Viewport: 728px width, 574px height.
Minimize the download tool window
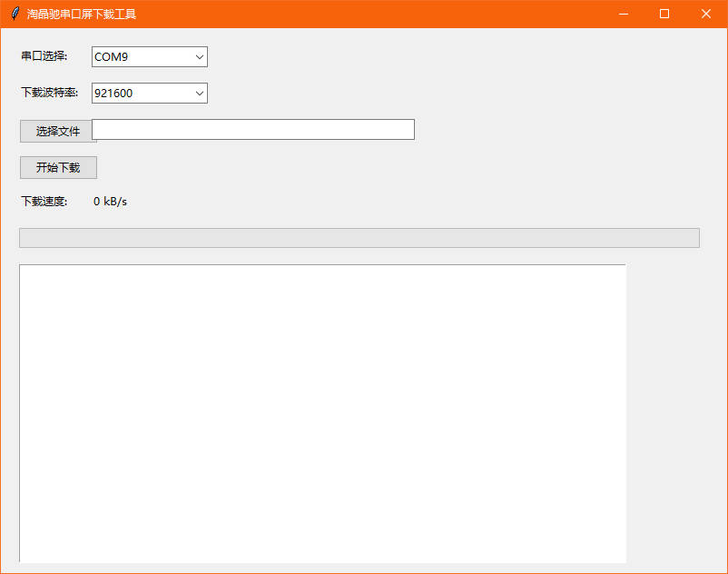pos(623,14)
